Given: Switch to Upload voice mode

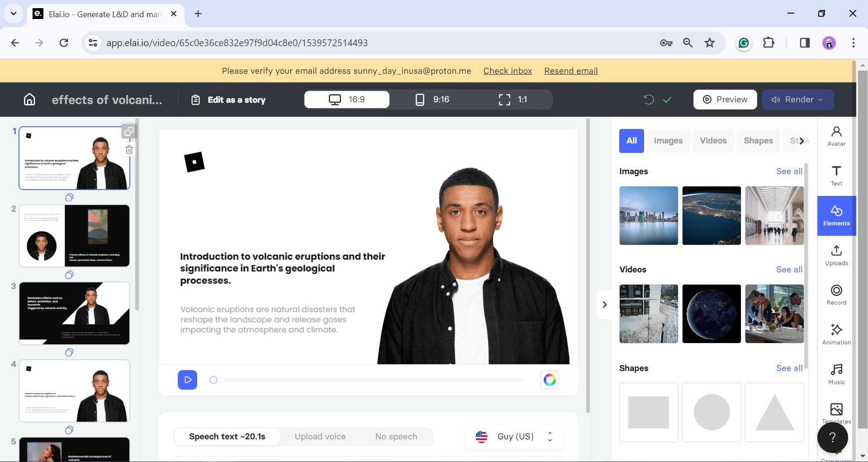Looking at the screenshot, I should (x=320, y=437).
